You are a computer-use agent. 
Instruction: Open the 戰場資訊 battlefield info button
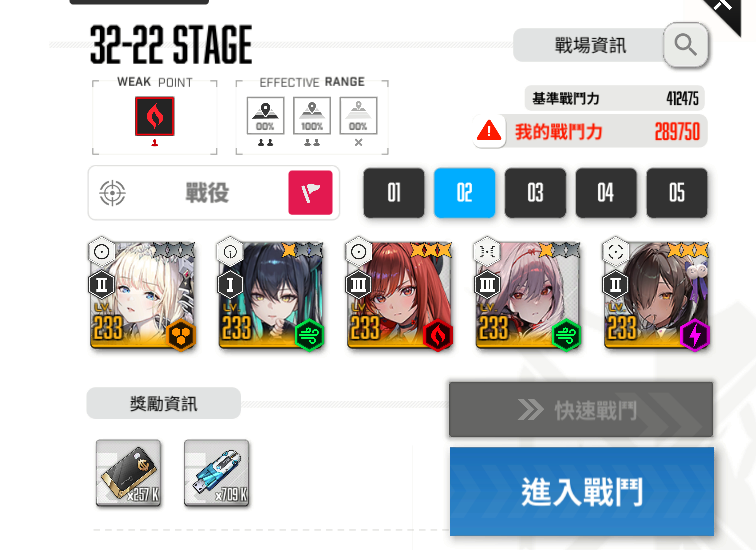(590, 45)
